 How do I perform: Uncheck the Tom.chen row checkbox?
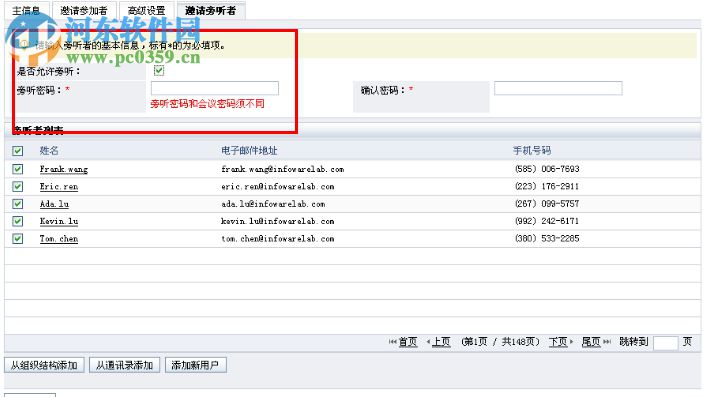pos(18,238)
